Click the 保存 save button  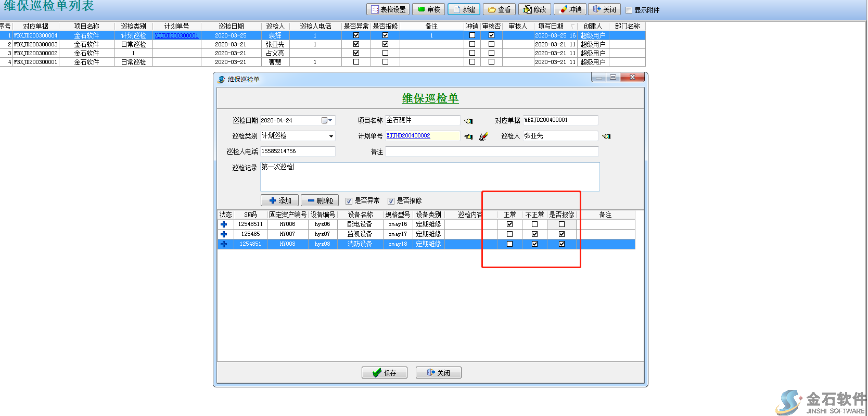(x=384, y=373)
